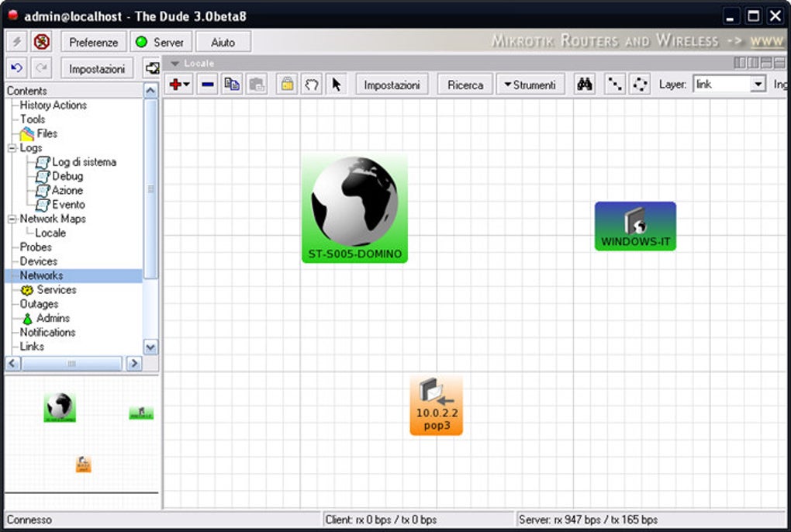This screenshot has height=532, width=791.
Task: Select the arrow pointer tool
Action: tap(337, 85)
